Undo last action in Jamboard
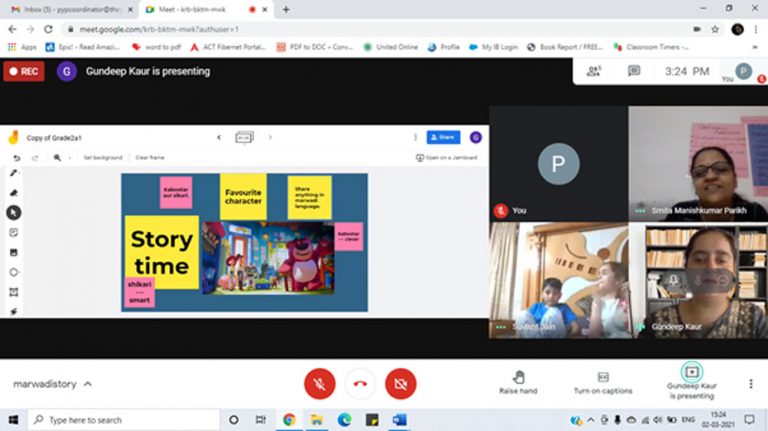768x431 pixels. [17, 158]
